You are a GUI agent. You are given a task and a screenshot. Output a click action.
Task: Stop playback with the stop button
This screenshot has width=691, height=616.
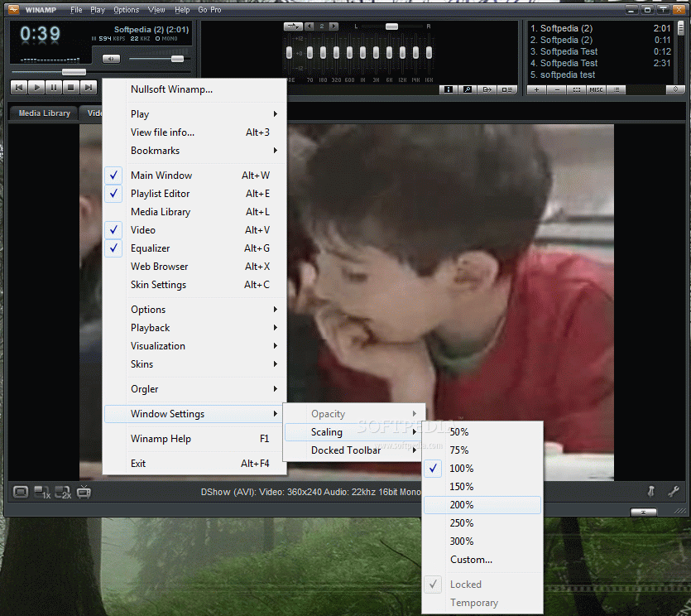[x=71, y=87]
